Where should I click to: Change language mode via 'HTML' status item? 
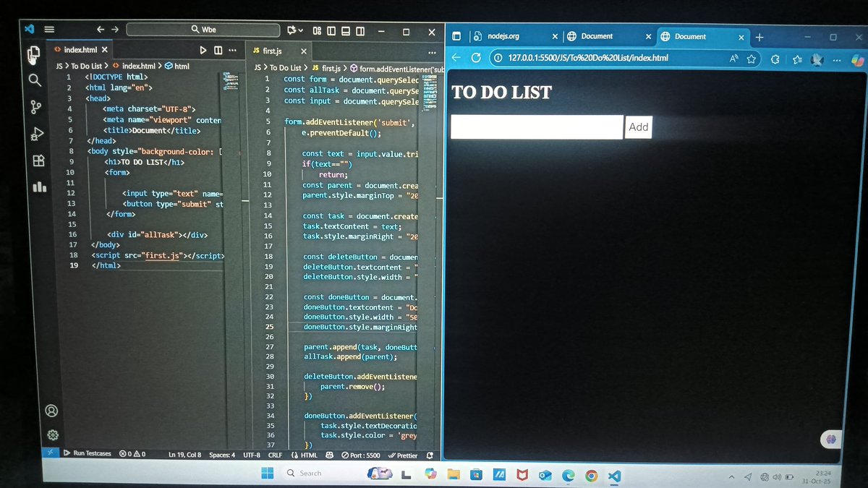(304, 455)
